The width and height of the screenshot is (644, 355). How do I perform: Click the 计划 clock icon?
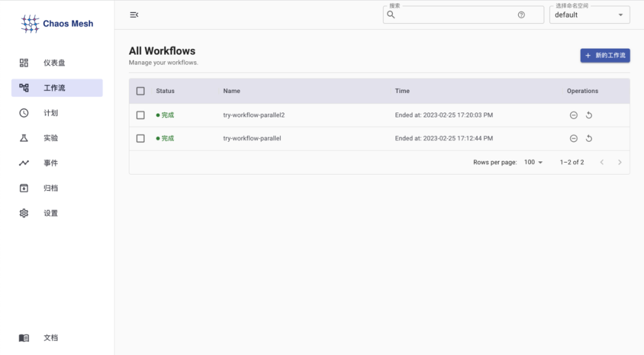[24, 113]
